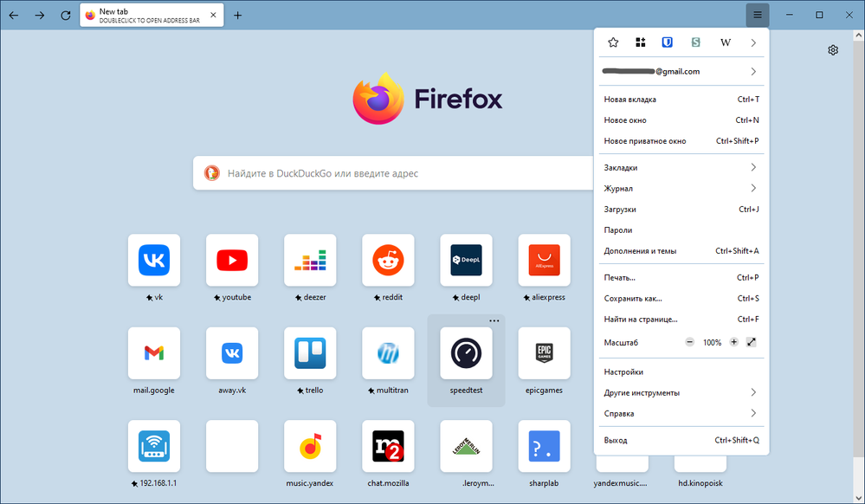Open the aliexpress shortcut tile
Viewport: 865px width, 504px height.
(x=545, y=260)
